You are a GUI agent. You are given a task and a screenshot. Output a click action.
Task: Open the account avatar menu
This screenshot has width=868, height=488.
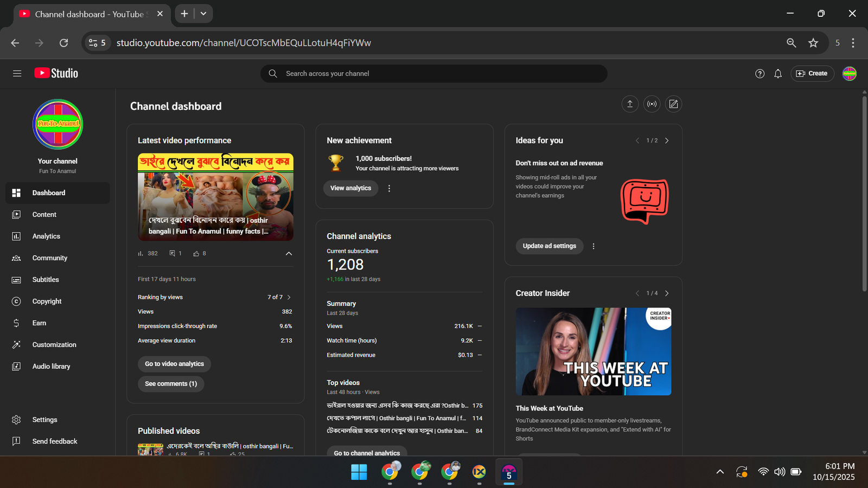849,73
